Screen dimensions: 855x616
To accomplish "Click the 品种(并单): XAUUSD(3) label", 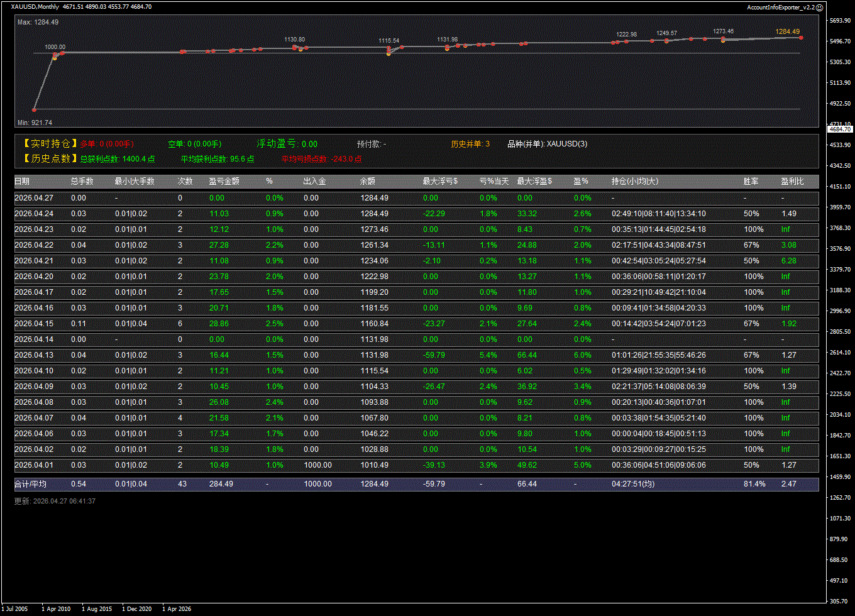I will point(547,144).
